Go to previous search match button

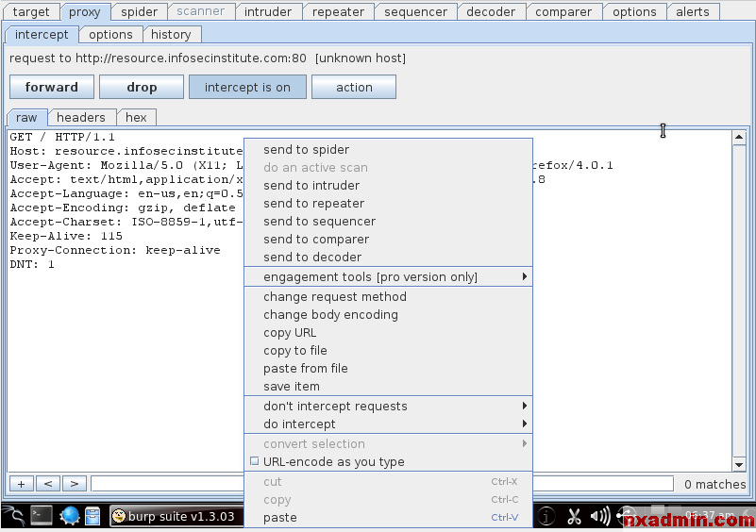pos(48,483)
